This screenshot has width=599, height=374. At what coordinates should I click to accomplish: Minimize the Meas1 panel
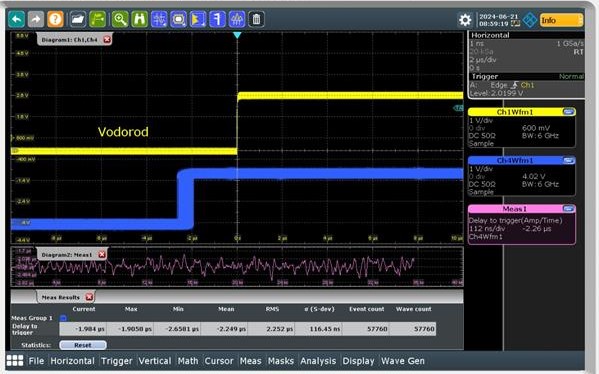(x=568, y=209)
